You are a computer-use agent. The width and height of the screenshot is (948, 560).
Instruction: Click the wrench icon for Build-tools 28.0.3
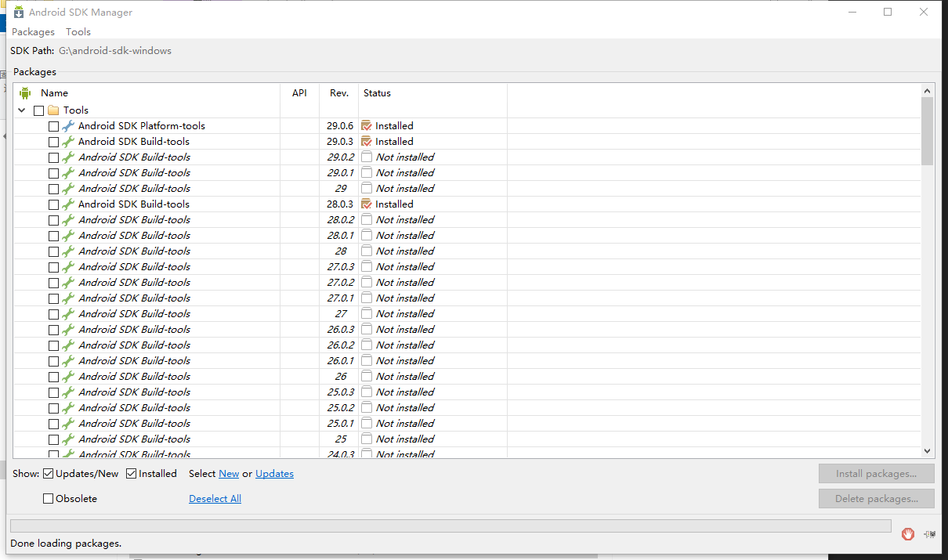click(68, 204)
